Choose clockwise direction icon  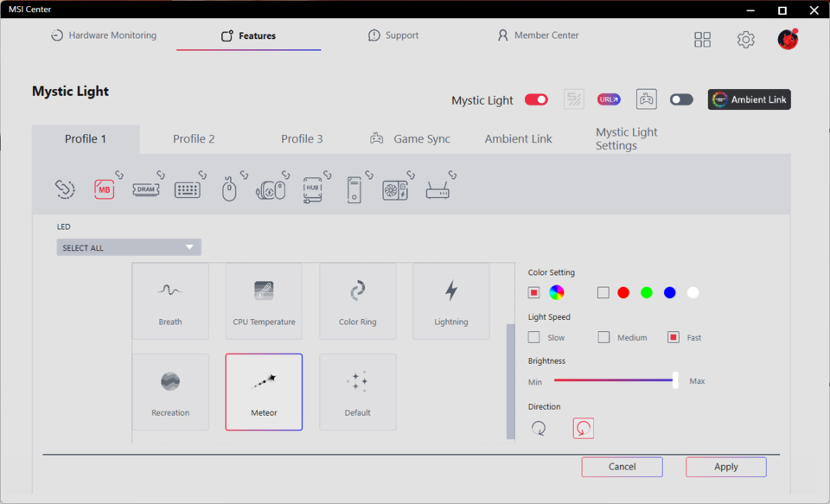point(539,428)
